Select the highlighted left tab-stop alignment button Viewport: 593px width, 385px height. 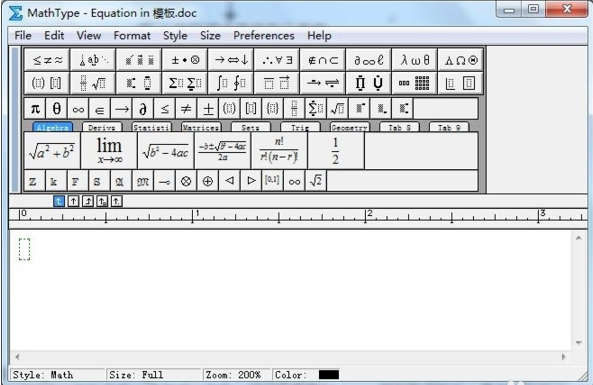click(59, 201)
